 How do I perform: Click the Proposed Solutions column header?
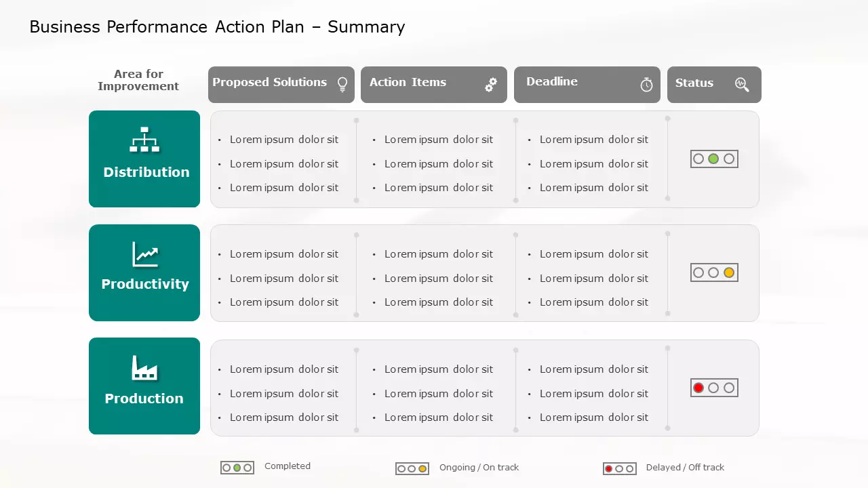270,83
